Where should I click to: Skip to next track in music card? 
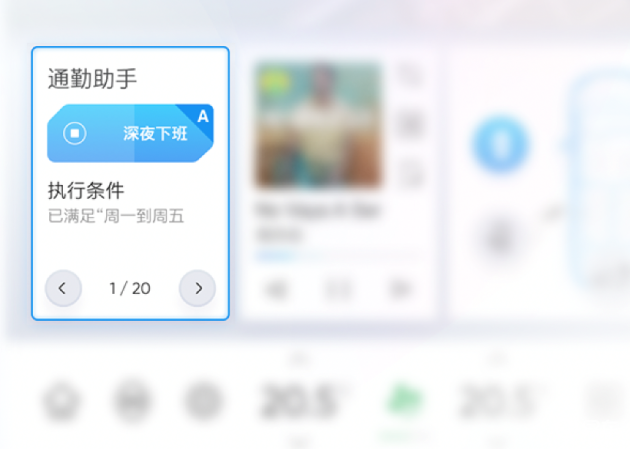pos(400,288)
